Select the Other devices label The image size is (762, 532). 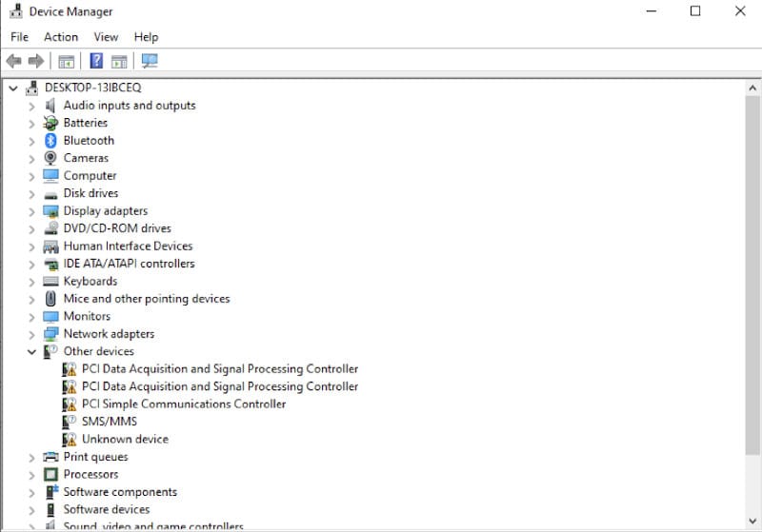click(99, 351)
